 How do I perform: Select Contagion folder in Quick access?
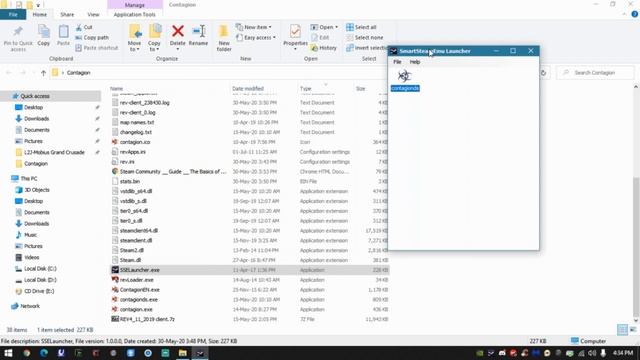[36, 164]
